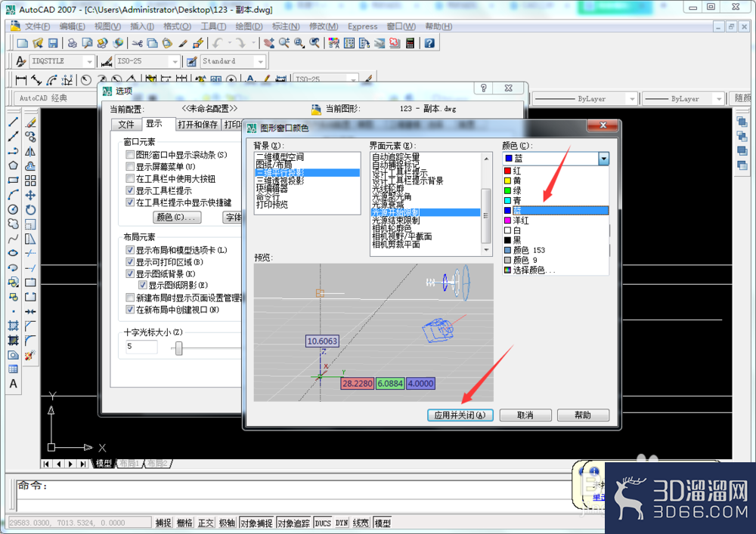
Task: Switch to 模型 layout tab
Action: click(104, 463)
